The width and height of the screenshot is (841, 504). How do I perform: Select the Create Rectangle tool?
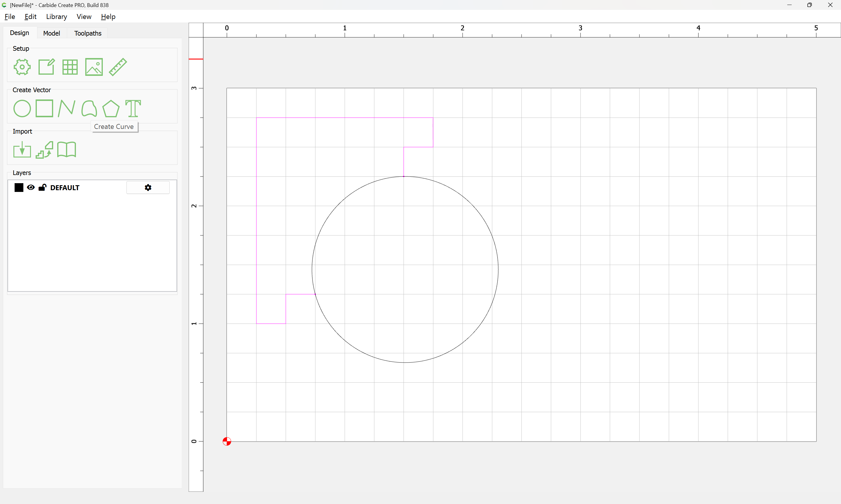point(44,109)
